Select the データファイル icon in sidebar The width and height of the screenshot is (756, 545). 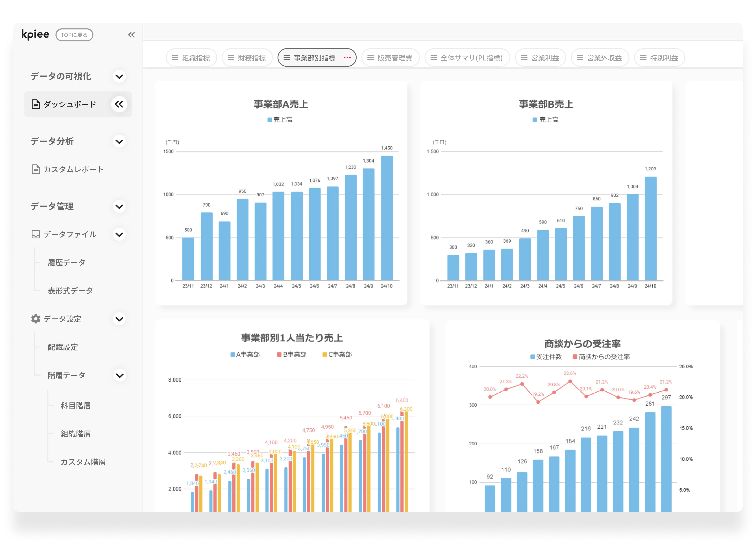(x=35, y=234)
